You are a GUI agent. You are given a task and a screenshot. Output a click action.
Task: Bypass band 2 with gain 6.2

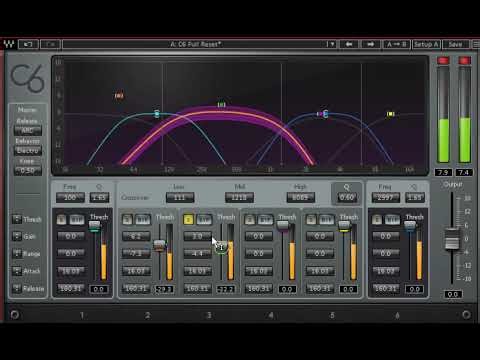point(143,220)
